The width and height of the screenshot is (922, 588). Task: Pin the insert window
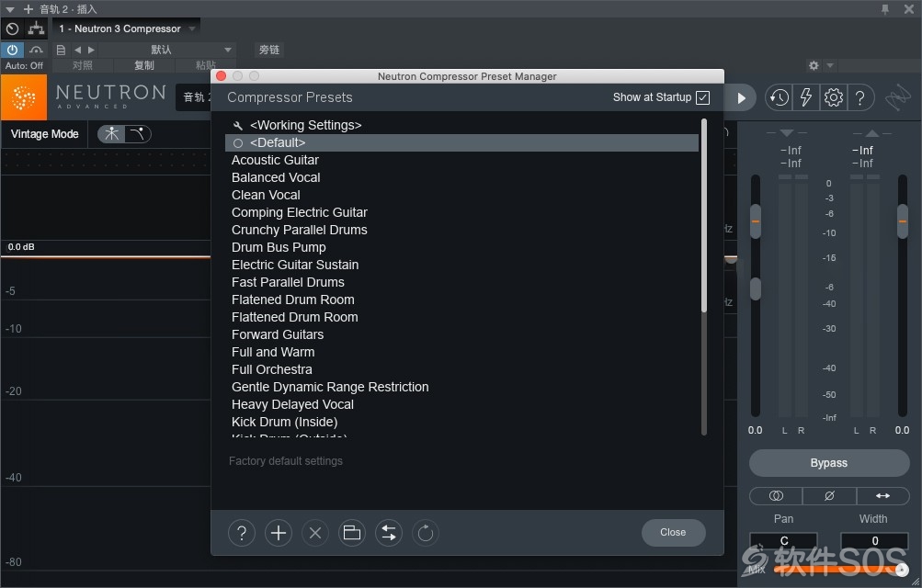click(885, 9)
